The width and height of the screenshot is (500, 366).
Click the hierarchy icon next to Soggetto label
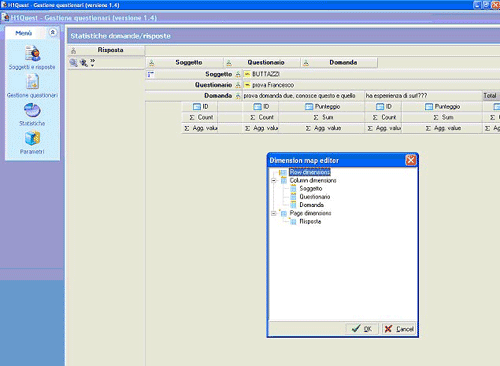238,74
